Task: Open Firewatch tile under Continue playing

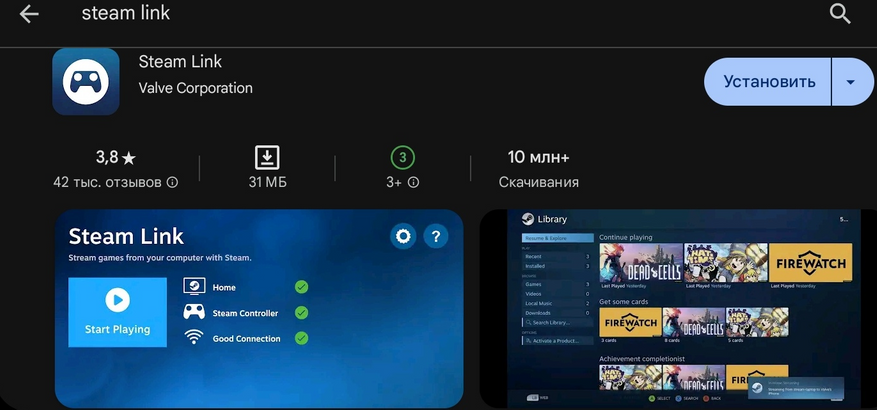Action: [810, 262]
